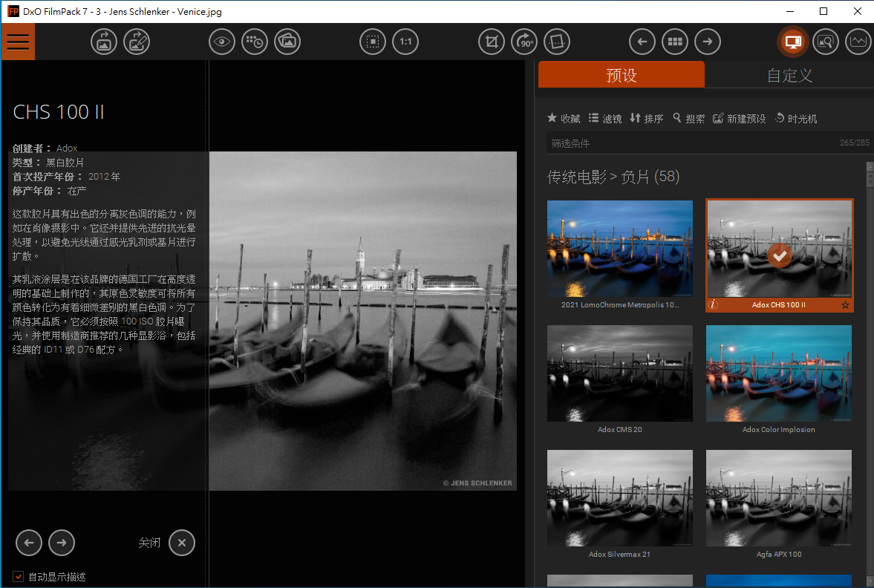Fit the image to screen
874x588 pixels.
click(x=373, y=42)
